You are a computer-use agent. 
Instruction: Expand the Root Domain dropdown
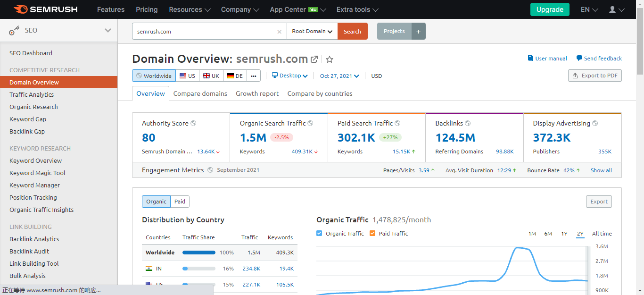tap(312, 32)
